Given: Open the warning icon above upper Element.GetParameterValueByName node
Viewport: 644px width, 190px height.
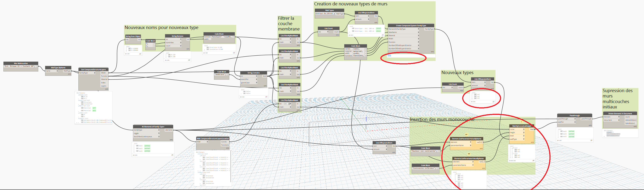Looking at the screenshot, I should click(x=466, y=135).
